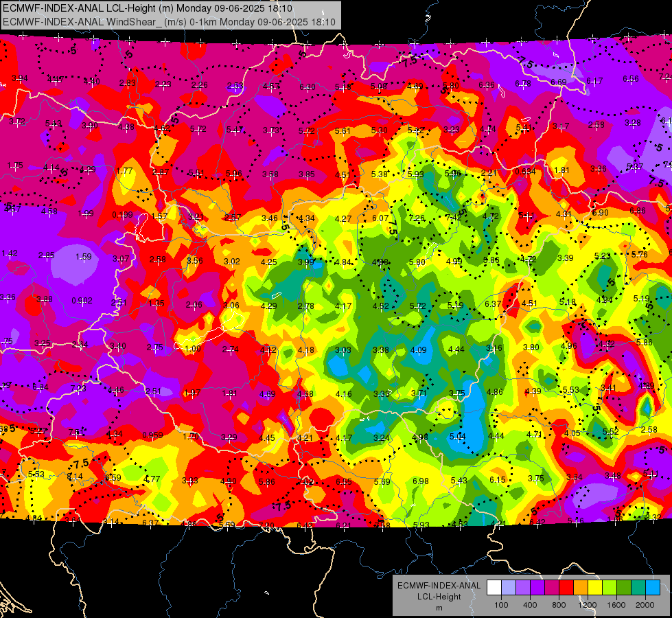
Task: Click the wind shear value 4.09
Action: [418, 350]
